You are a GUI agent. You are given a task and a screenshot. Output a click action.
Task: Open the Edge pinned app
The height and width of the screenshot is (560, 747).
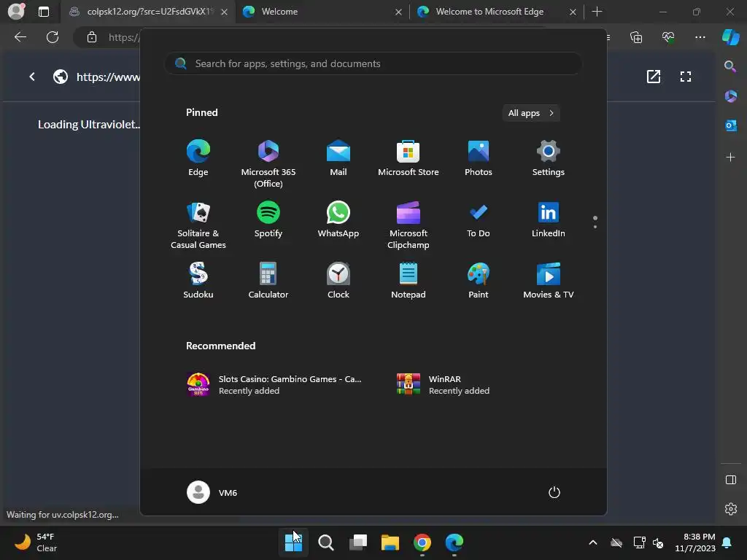click(x=198, y=158)
